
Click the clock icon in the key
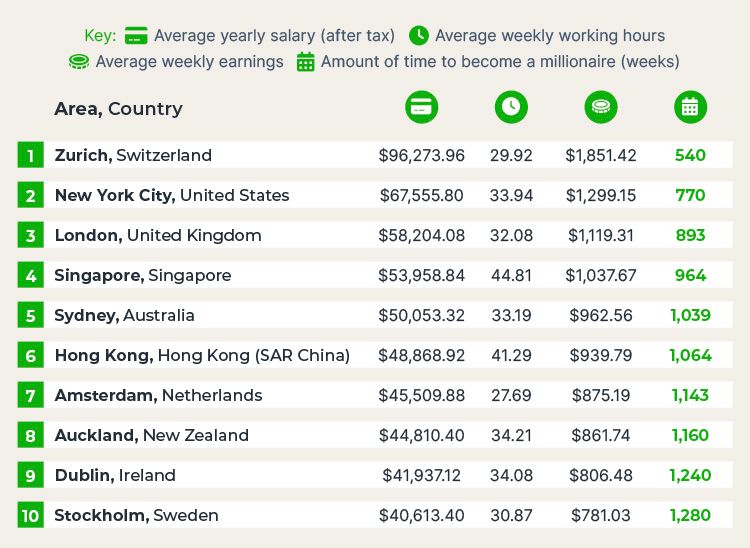419,36
